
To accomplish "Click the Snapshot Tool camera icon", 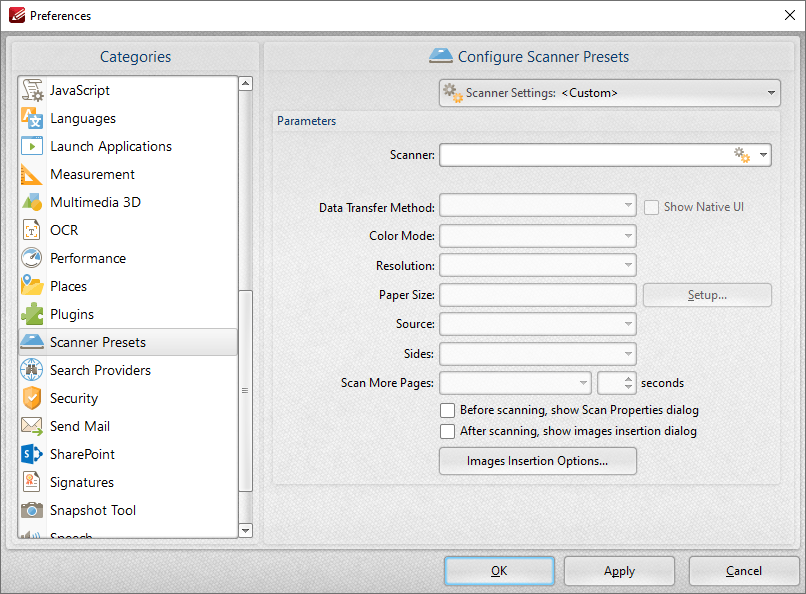I will click(32, 510).
